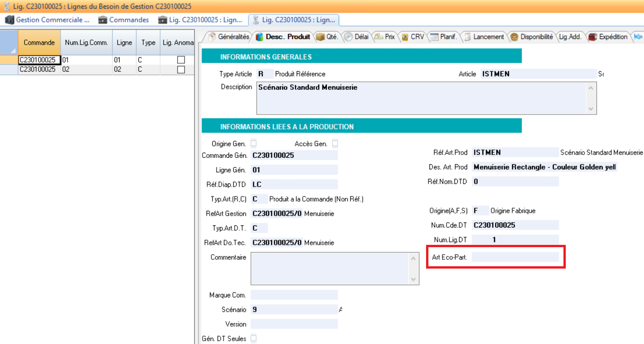Enable the Accès Gen. checkbox
Screen dimensions: 644x344
click(x=335, y=143)
